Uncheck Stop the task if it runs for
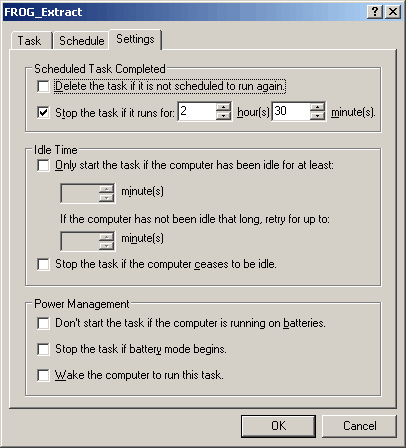 point(43,112)
